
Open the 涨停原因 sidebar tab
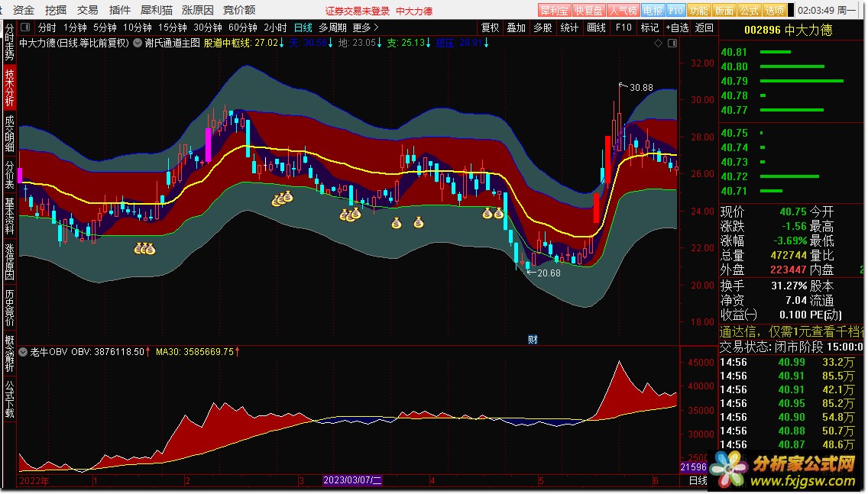[x=9, y=262]
